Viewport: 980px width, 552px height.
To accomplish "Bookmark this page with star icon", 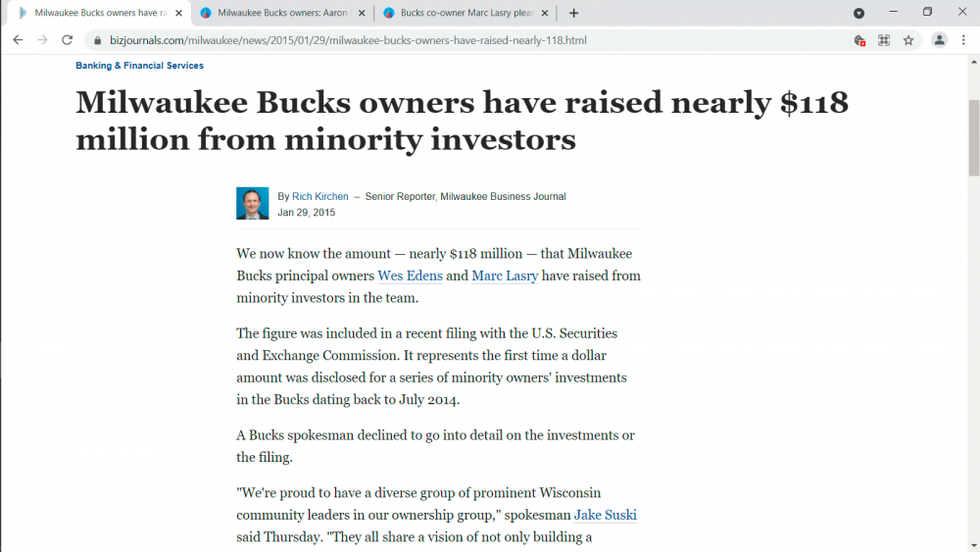I will point(908,40).
